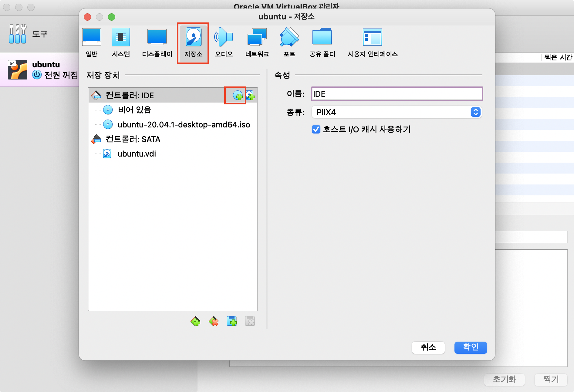Add optical drive to IDE controller
Screen dimensions: 574x392
238,96
